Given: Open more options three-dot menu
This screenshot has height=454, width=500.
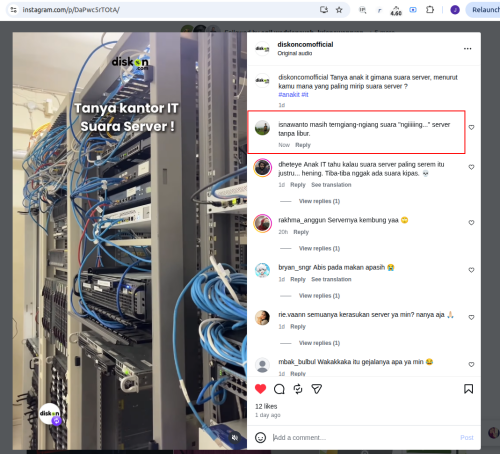Looking at the screenshot, I should pos(468,49).
